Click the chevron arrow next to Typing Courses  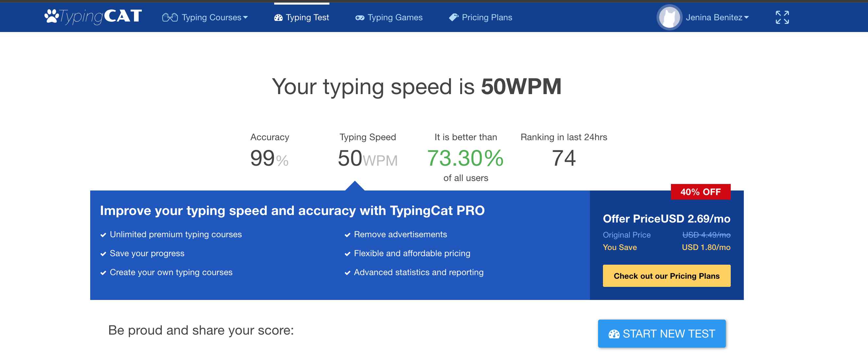[246, 18]
